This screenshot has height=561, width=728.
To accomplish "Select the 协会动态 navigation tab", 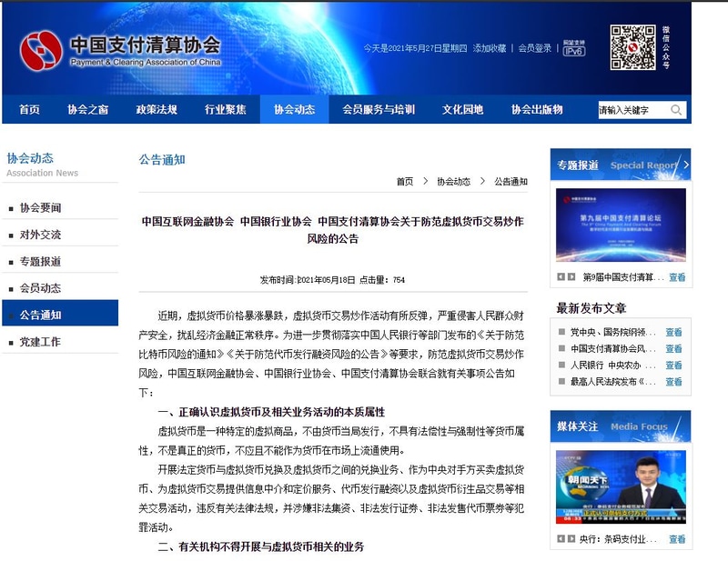I will (294, 109).
